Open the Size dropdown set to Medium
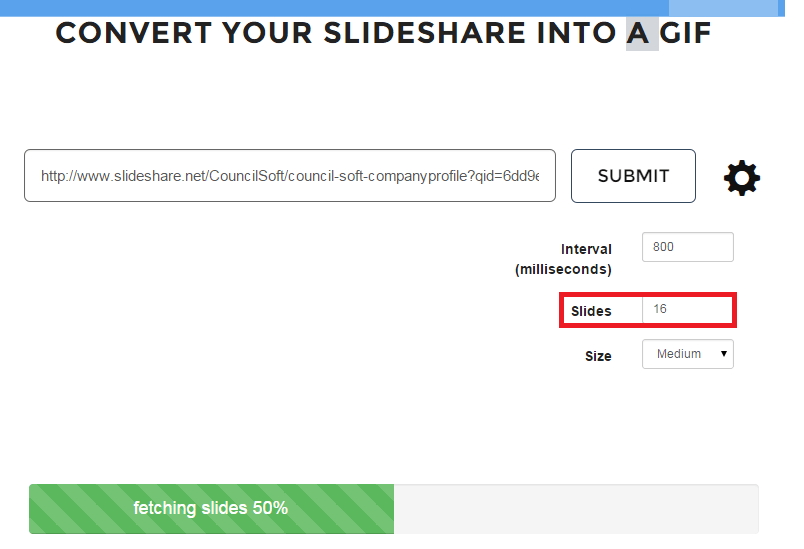Image resolution: width=804 pixels, height=549 pixels. click(688, 354)
